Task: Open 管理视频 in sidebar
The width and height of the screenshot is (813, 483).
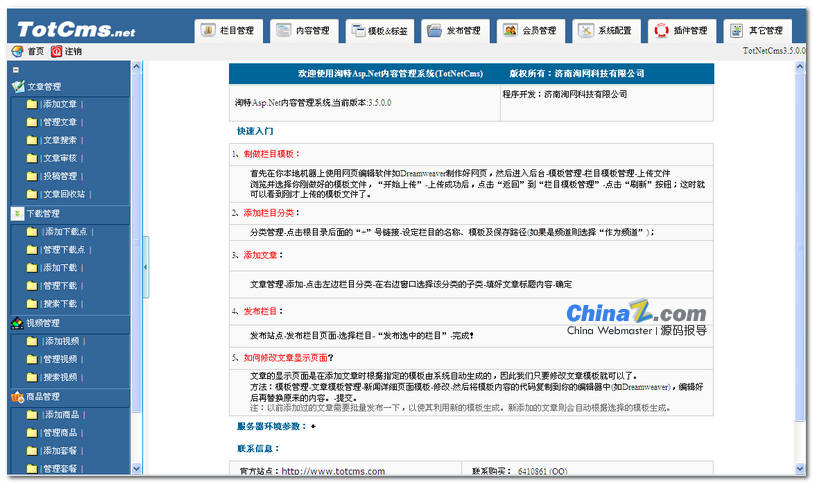Action: (x=60, y=359)
